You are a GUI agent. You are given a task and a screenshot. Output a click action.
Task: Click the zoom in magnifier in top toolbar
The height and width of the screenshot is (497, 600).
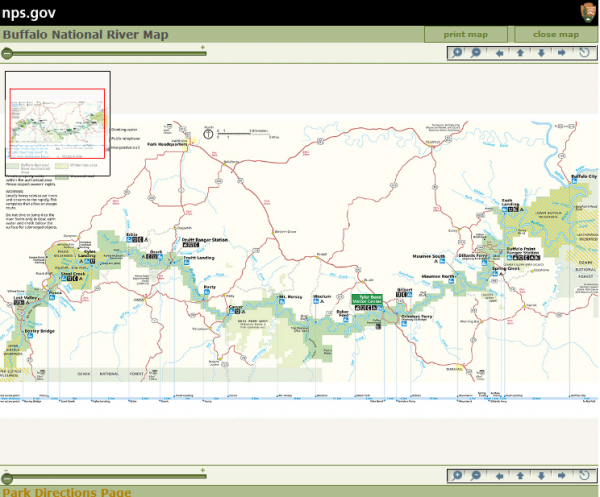coord(457,53)
